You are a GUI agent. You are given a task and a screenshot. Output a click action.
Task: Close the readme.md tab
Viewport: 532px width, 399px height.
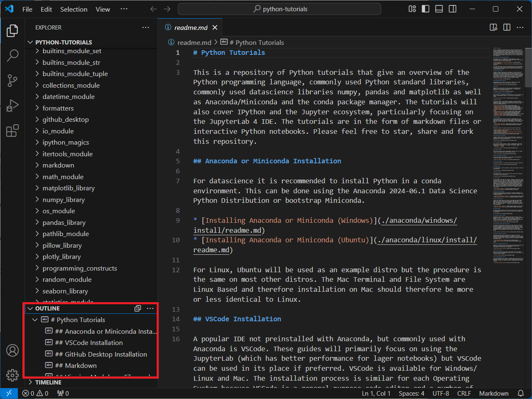coord(215,27)
